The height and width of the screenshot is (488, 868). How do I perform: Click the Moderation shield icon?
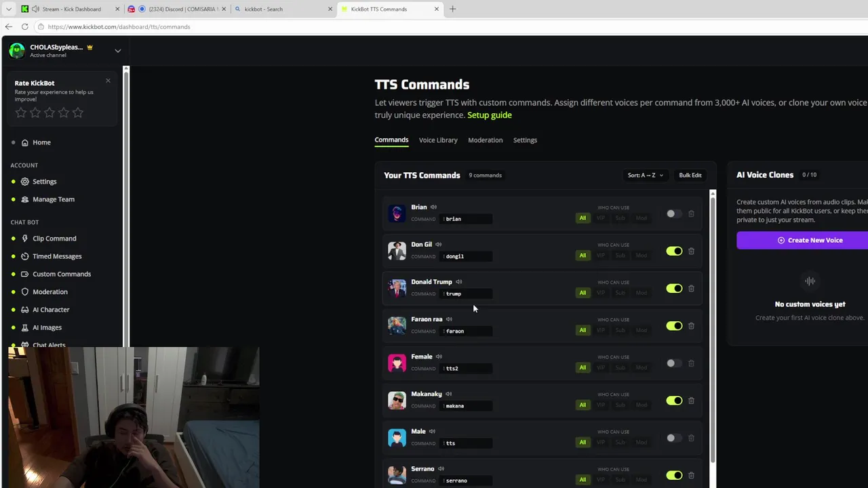(x=25, y=291)
